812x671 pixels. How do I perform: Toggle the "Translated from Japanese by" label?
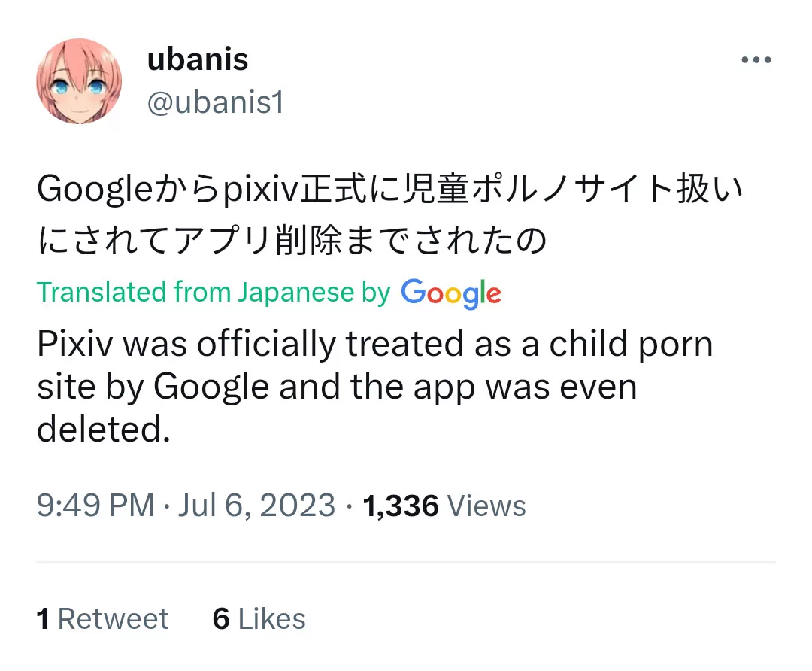pos(214,292)
